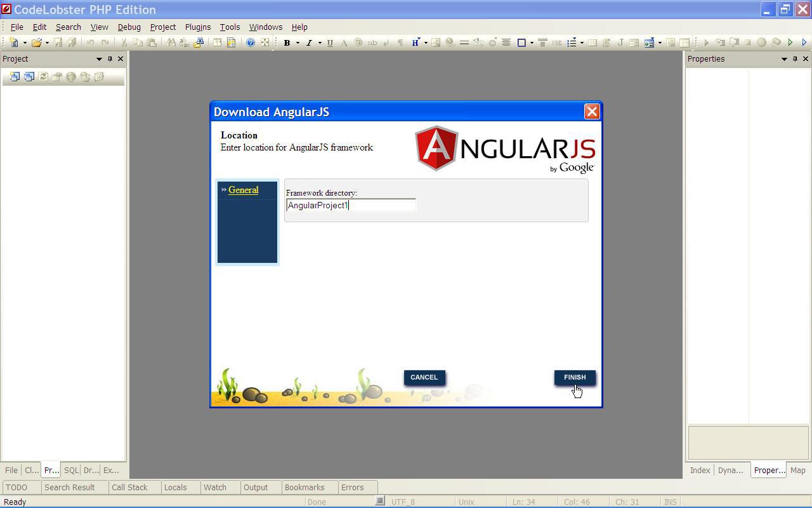Click the border box toolbar icon
The image size is (812, 508).
coord(521,43)
